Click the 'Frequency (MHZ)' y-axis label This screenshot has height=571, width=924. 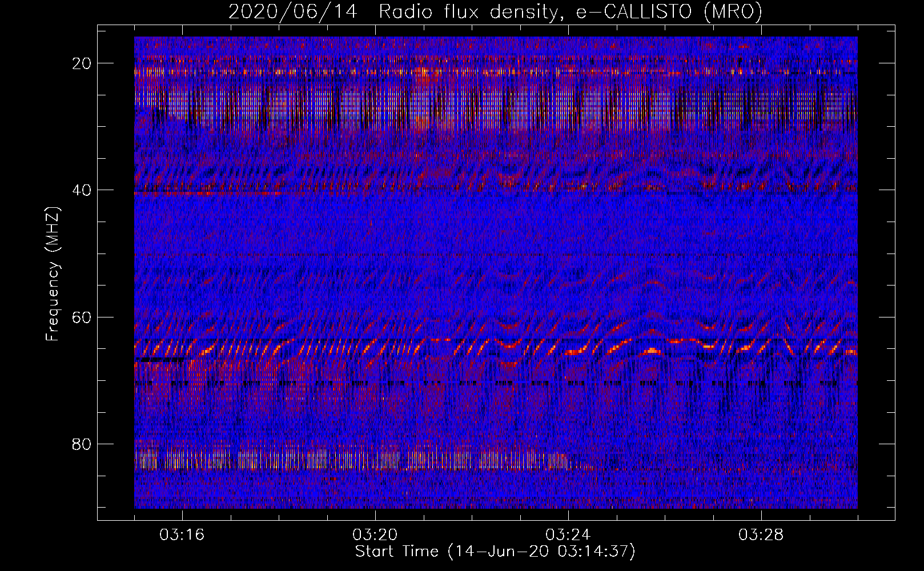tap(53, 274)
